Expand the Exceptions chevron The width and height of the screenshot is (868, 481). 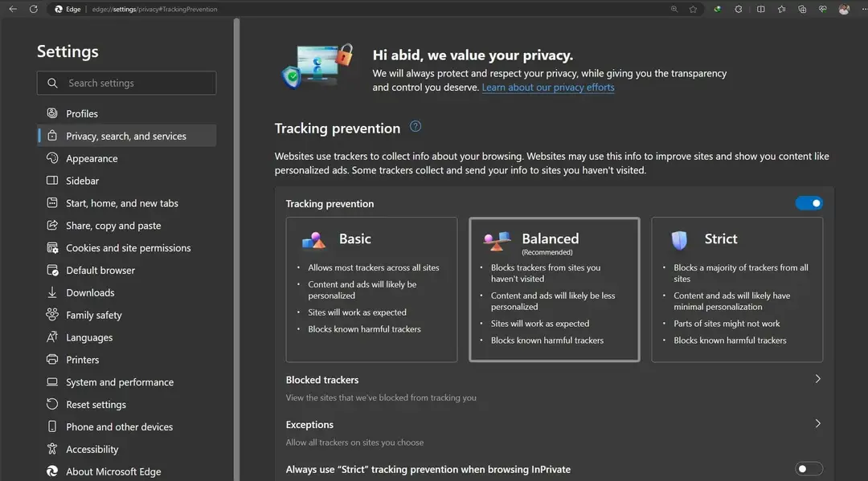[x=817, y=423]
